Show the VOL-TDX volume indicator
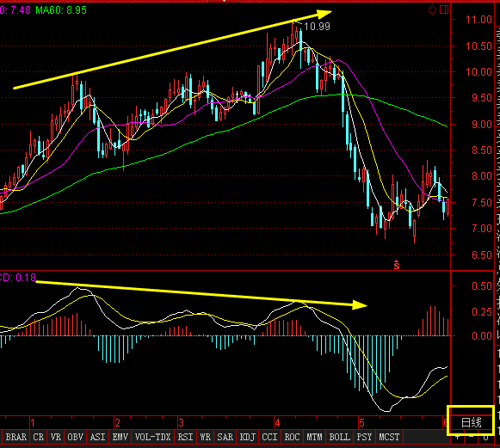Screen dimensions: 500x448 coord(152,437)
